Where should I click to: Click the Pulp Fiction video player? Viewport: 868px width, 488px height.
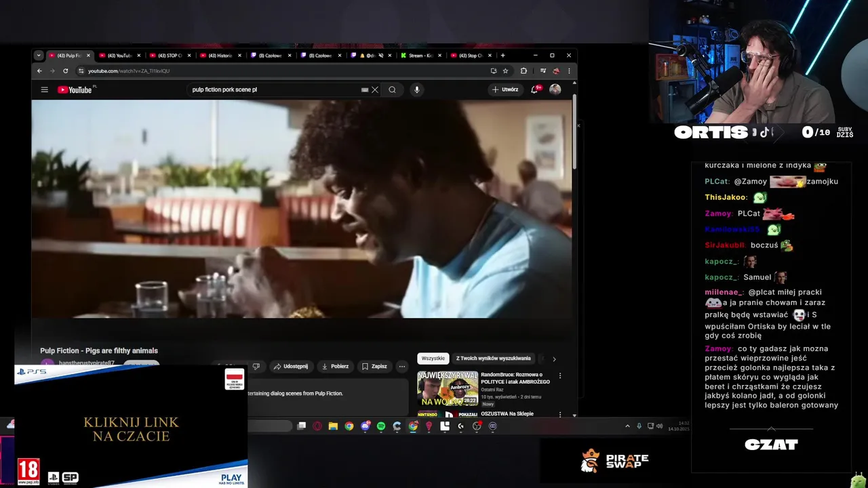click(x=302, y=209)
